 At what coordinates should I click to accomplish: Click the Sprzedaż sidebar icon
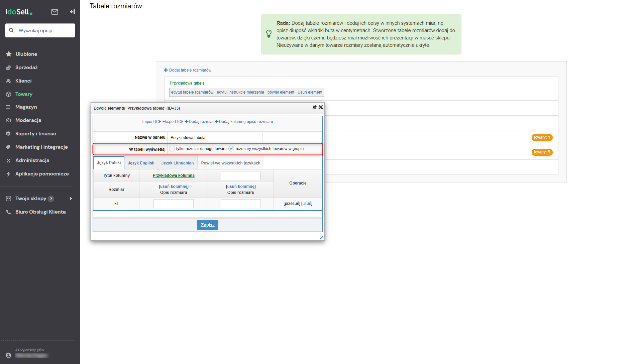click(x=9, y=68)
